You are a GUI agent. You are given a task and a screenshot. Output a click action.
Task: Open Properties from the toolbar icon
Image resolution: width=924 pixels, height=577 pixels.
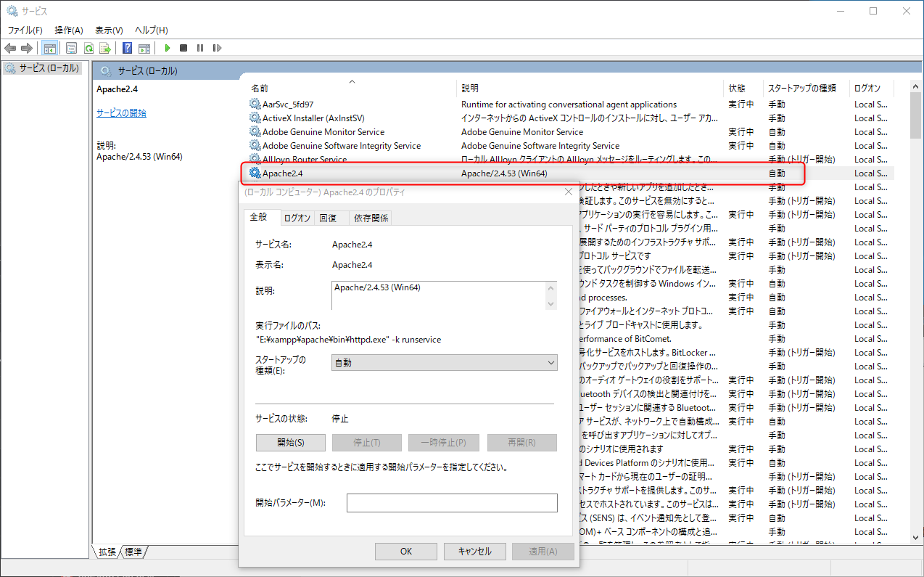point(71,48)
